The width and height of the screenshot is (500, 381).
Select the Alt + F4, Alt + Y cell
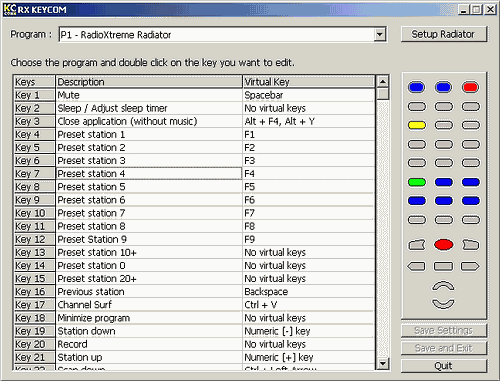[x=308, y=121]
